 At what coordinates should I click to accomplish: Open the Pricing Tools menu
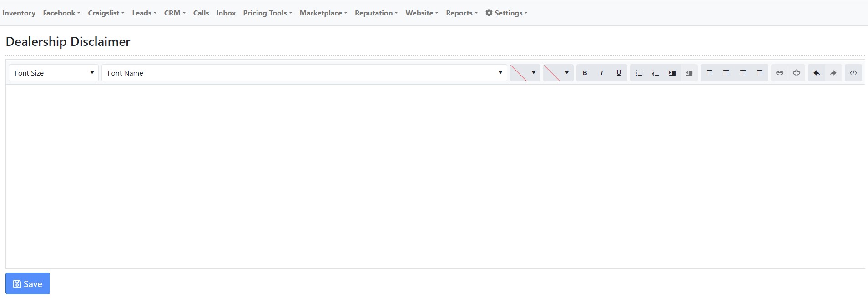[x=267, y=13]
